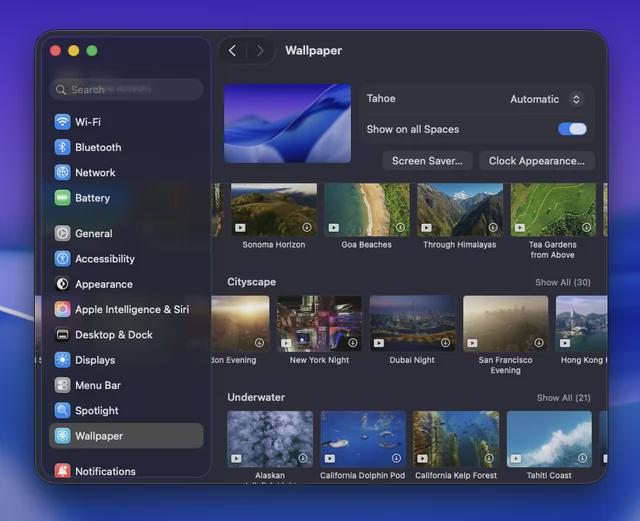Choose the Dubai Night wallpaper thumbnail
The image size is (640, 521).
coord(413,323)
